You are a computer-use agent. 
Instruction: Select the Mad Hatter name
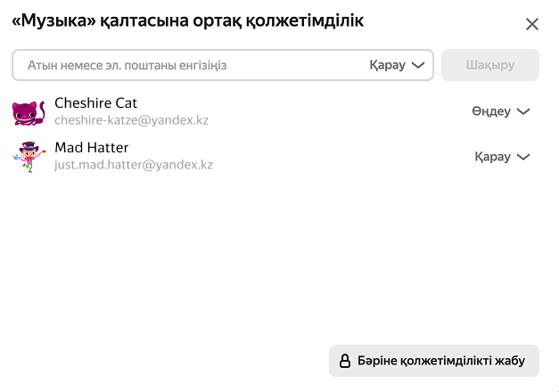(91, 147)
